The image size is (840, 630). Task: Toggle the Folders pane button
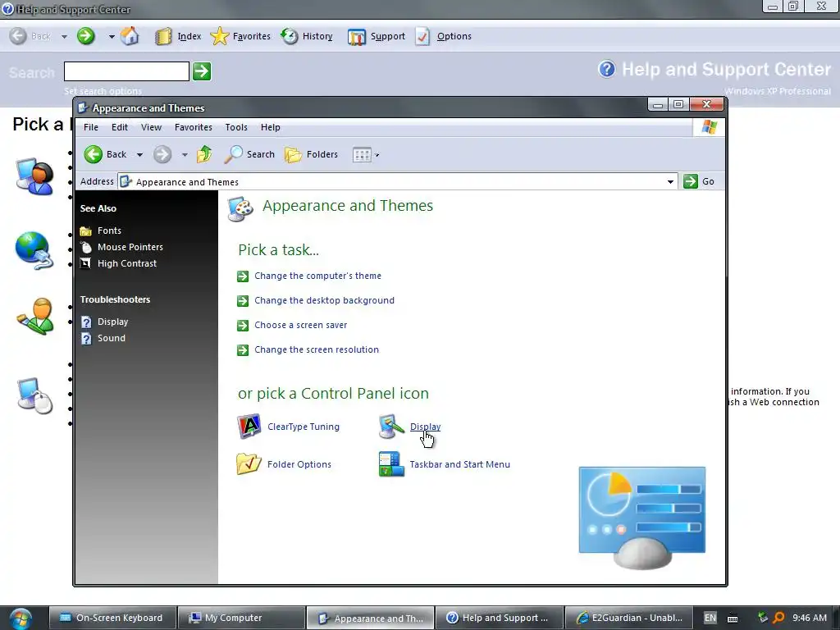click(311, 154)
